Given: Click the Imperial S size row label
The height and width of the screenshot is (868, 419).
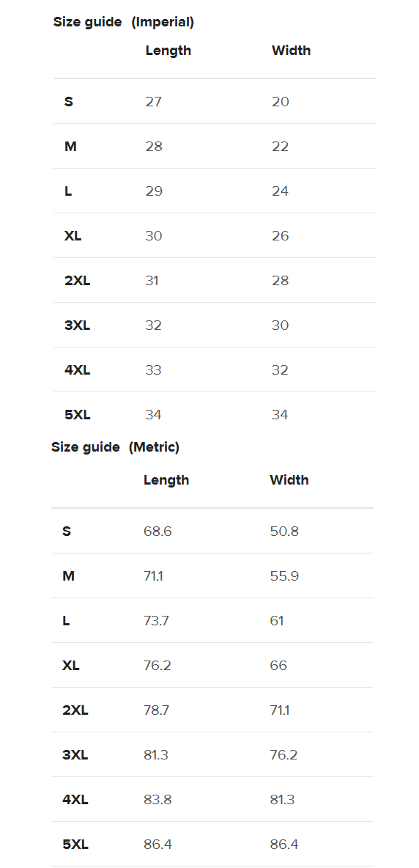Looking at the screenshot, I should click(69, 101).
